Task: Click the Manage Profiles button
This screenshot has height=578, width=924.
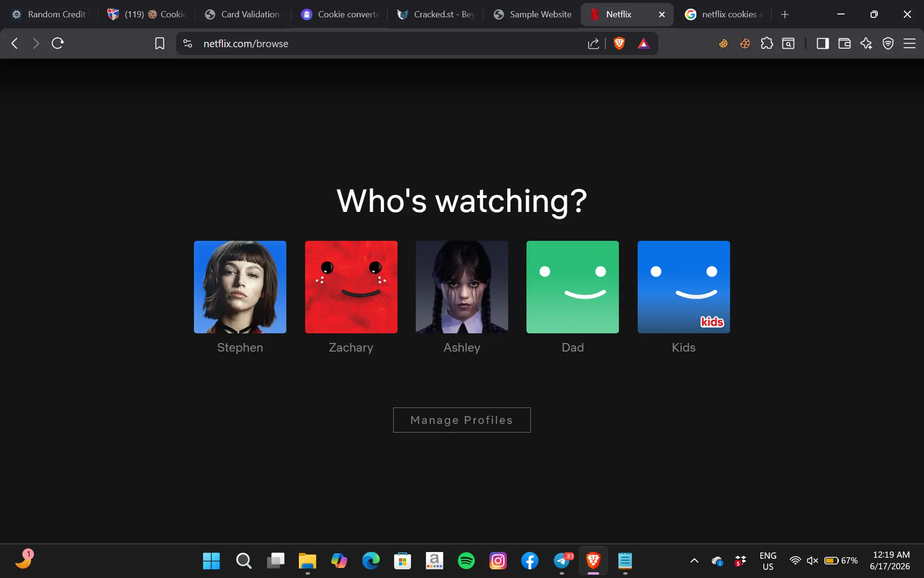Action: (462, 420)
